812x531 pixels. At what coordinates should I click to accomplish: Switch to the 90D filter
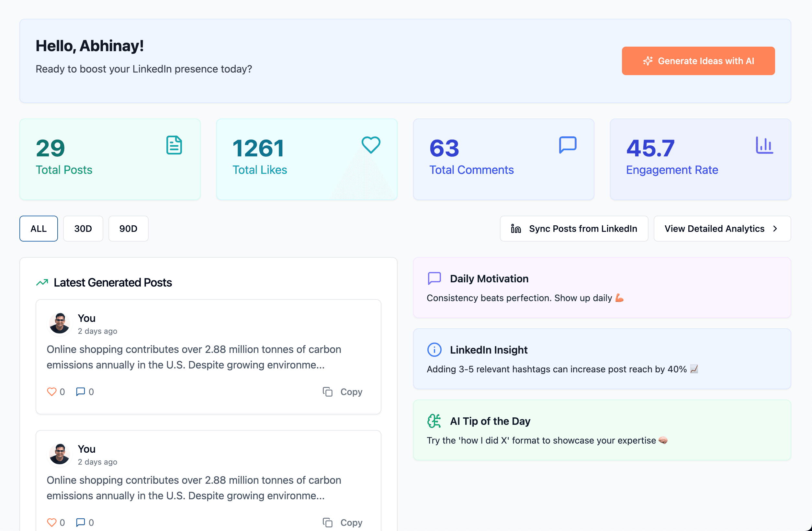tap(128, 229)
